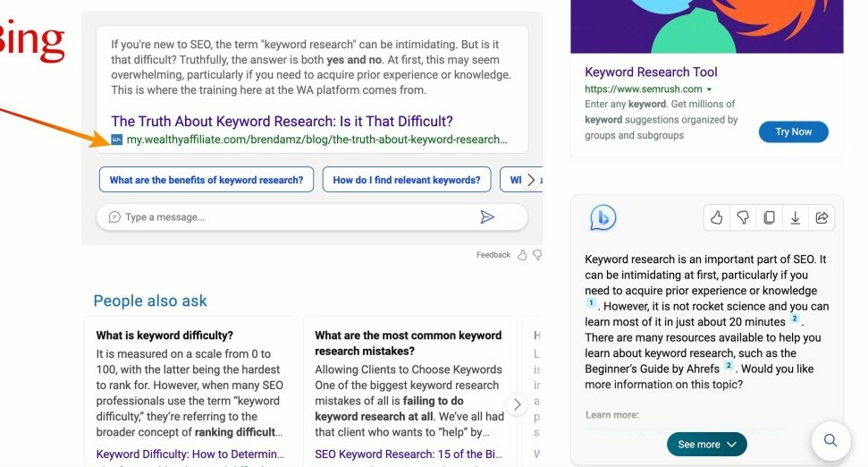Open "The Truth About Keyword Research" link
The image size is (868, 467).
(282, 121)
